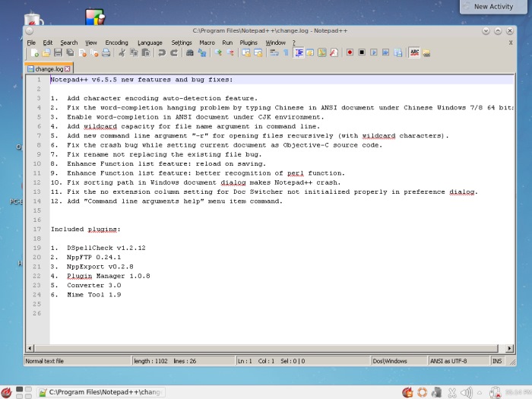Print the document with the Print icon
The image size is (532, 399).
[106, 52]
